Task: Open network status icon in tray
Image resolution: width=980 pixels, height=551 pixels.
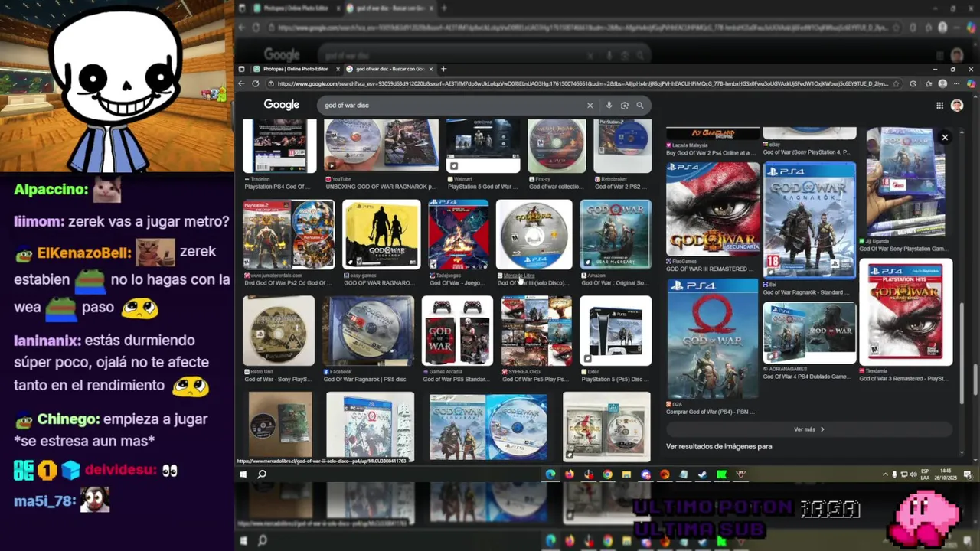Action: (904, 474)
